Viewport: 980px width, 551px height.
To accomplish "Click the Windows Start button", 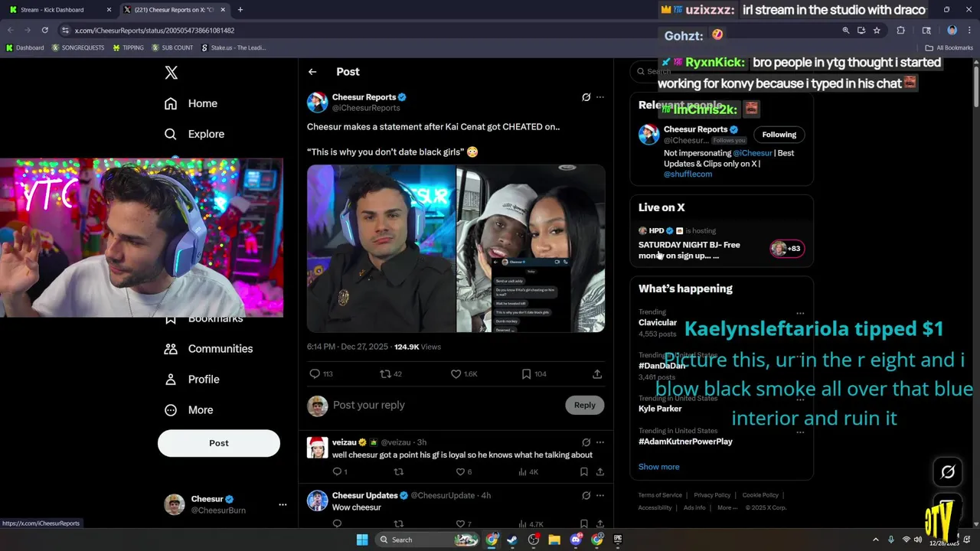I will click(x=362, y=540).
